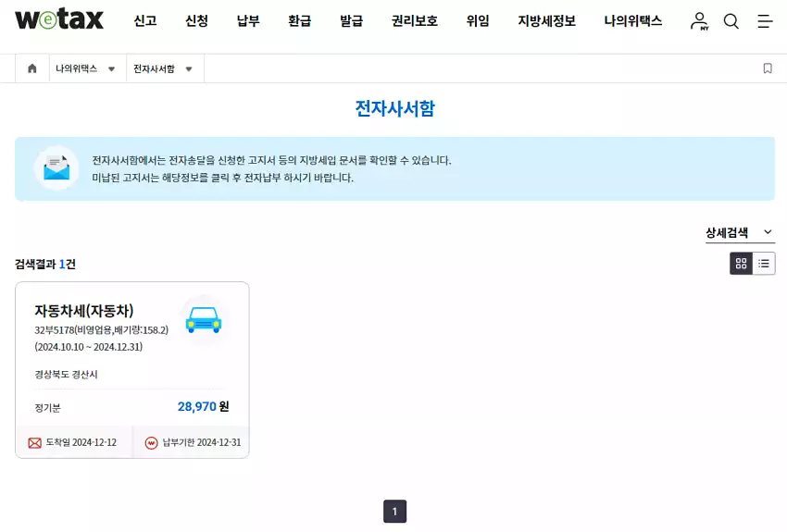Switch to grid card view

point(741,264)
